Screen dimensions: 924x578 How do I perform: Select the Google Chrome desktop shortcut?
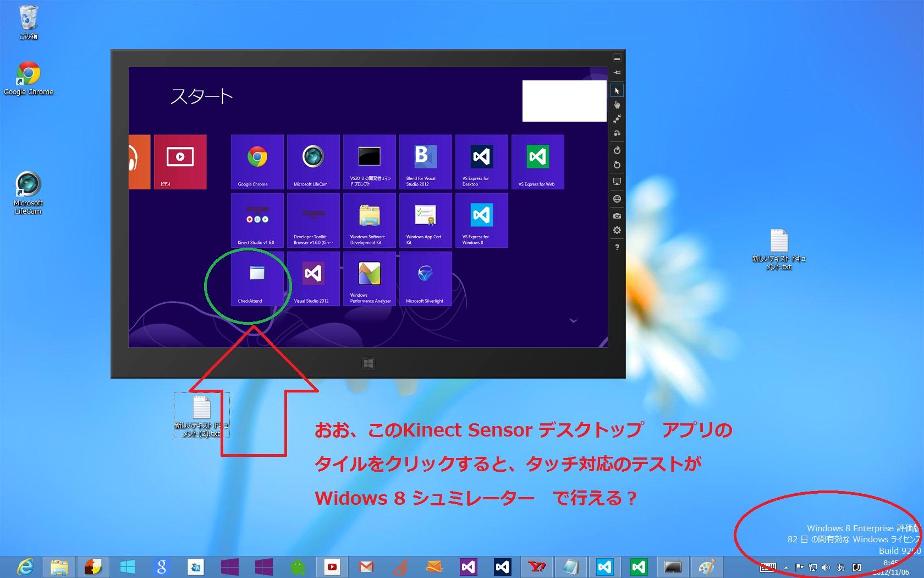coord(29,78)
